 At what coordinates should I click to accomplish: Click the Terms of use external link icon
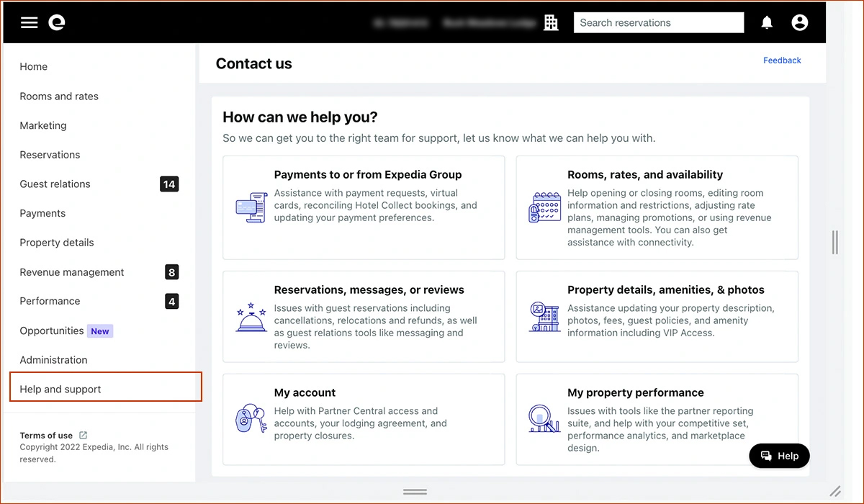click(x=83, y=435)
